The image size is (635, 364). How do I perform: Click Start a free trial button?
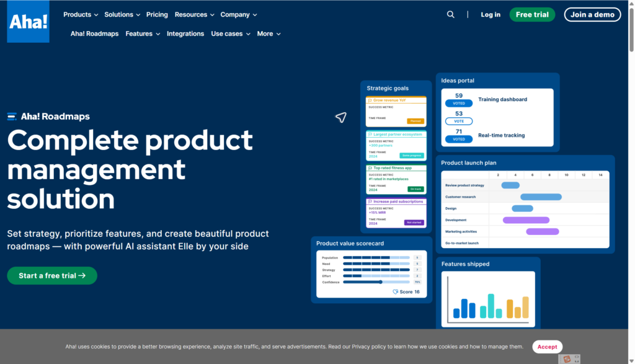coord(52,276)
